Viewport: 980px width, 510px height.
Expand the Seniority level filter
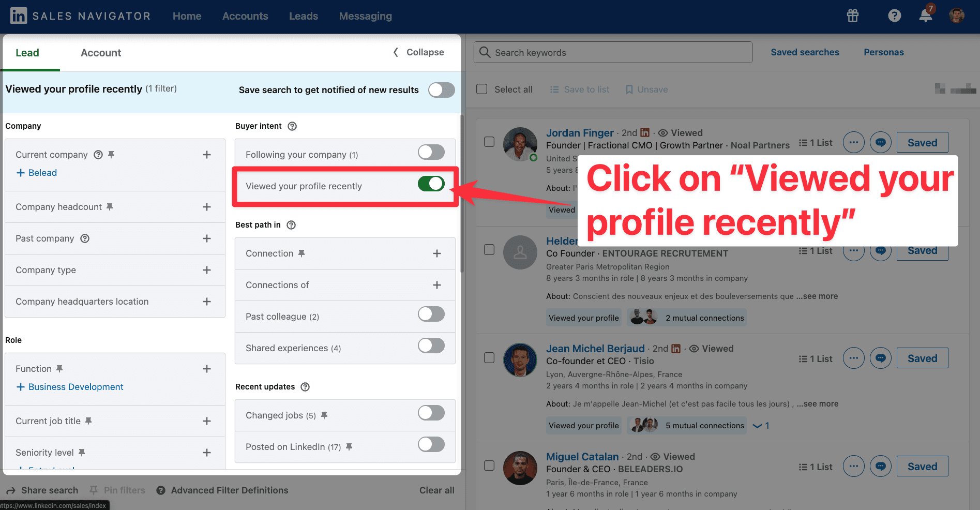[x=207, y=453]
